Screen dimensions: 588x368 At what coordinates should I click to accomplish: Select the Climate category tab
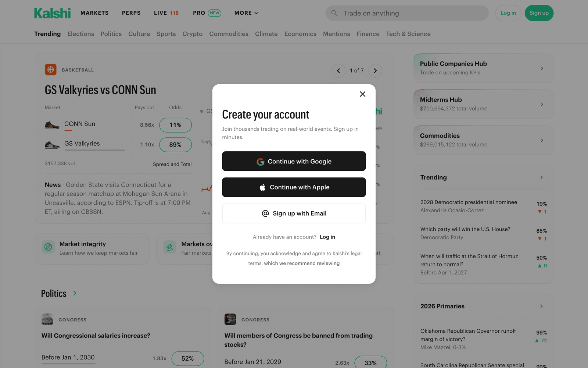[266, 34]
